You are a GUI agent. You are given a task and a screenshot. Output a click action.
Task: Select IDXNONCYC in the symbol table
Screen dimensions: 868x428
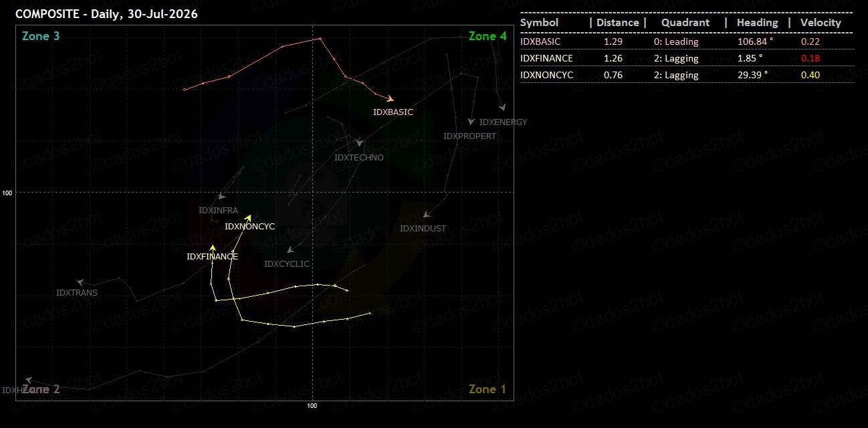pyautogui.click(x=546, y=75)
